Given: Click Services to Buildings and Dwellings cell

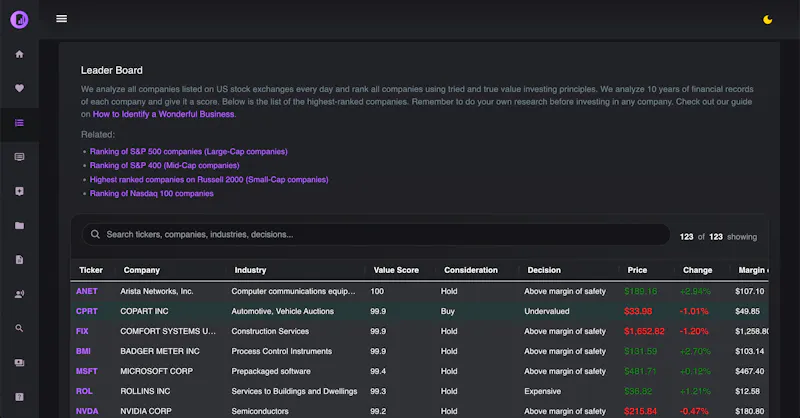Looking at the screenshot, I should pos(294,391).
